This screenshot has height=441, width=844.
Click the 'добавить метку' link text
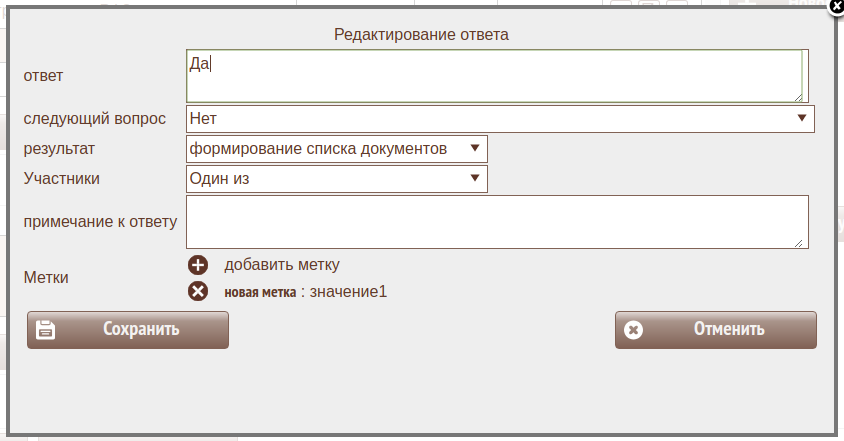tap(282, 265)
